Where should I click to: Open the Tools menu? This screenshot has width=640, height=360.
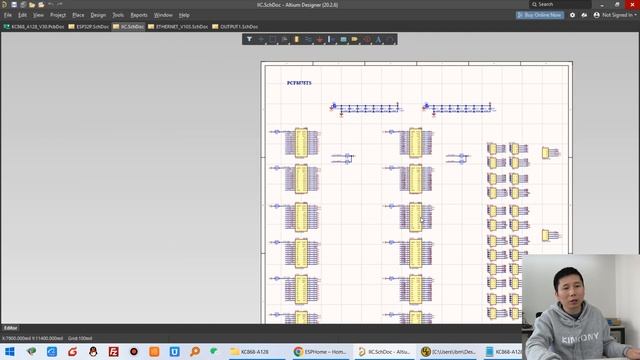(118, 15)
